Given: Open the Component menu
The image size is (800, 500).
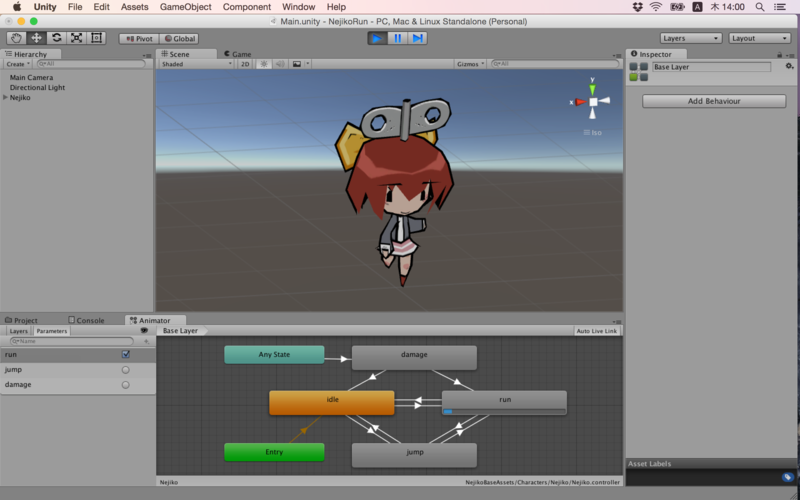Looking at the screenshot, I should tap(247, 7).
